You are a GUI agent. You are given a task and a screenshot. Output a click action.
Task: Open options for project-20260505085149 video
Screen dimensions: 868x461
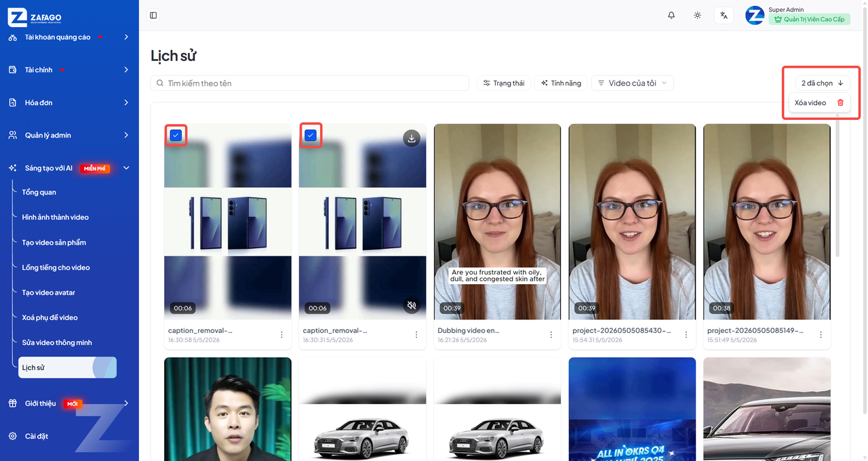coord(821,335)
